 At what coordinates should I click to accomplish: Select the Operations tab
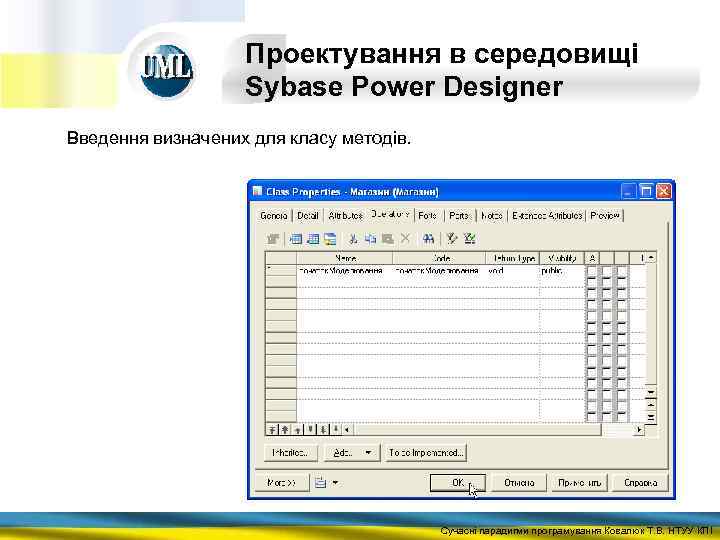(x=390, y=214)
